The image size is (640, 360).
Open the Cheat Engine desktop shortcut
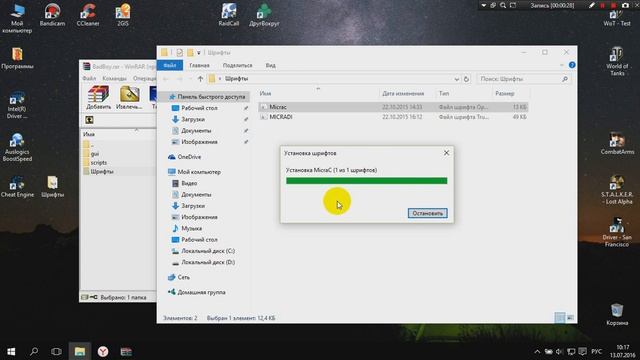[x=17, y=187]
